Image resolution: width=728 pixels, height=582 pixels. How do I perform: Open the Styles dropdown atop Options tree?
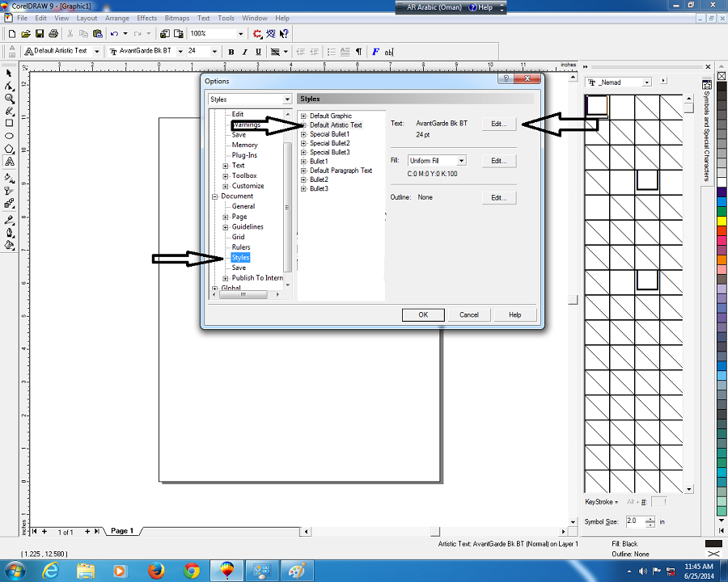point(287,99)
